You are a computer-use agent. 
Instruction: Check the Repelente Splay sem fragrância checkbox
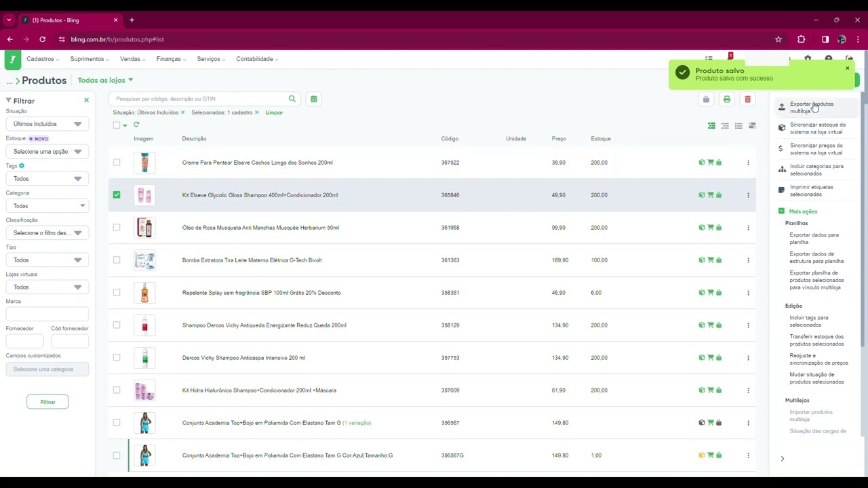(117, 293)
